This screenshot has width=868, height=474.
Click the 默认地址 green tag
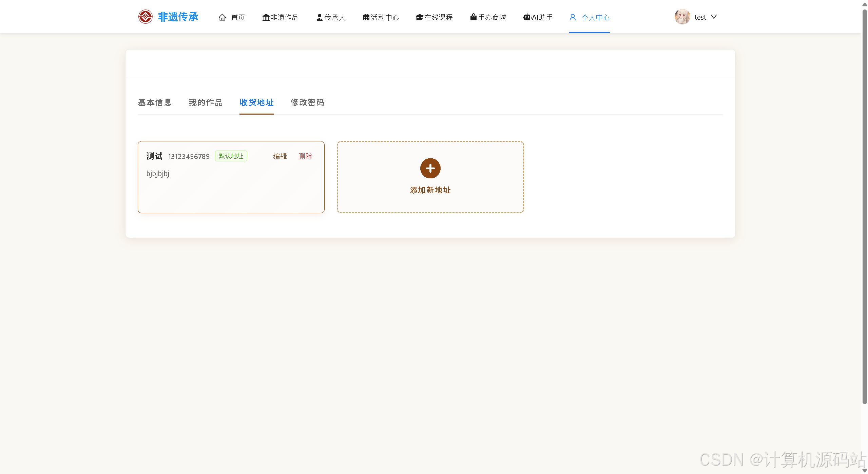click(x=231, y=156)
